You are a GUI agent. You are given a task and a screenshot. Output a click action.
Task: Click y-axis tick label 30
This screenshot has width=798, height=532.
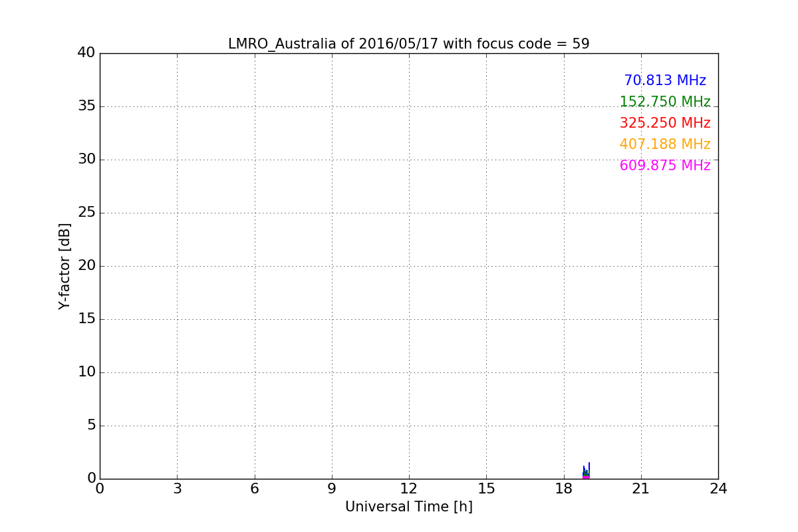tap(86, 159)
